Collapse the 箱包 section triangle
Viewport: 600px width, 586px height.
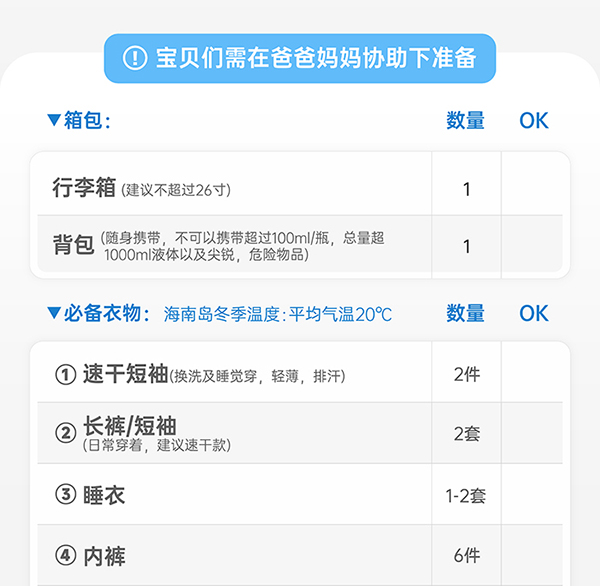click(54, 120)
